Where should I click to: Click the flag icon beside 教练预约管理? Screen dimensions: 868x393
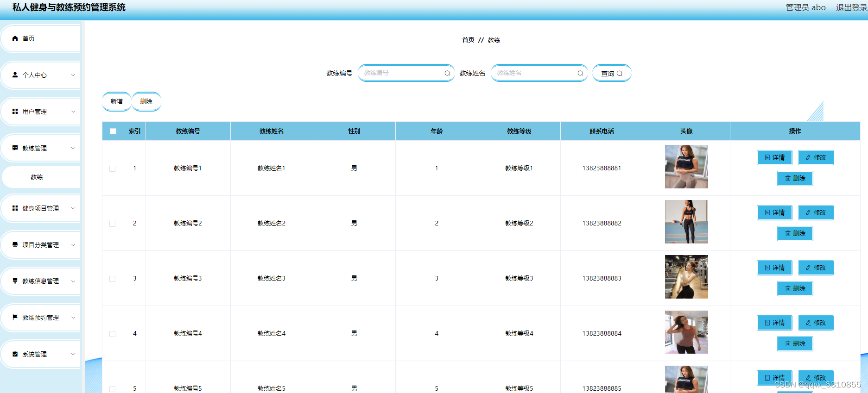(x=15, y=318)
